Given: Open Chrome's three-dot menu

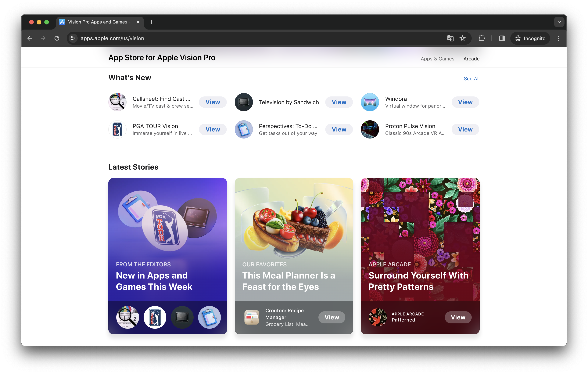Looking at the screenshot, I should 558,38.
